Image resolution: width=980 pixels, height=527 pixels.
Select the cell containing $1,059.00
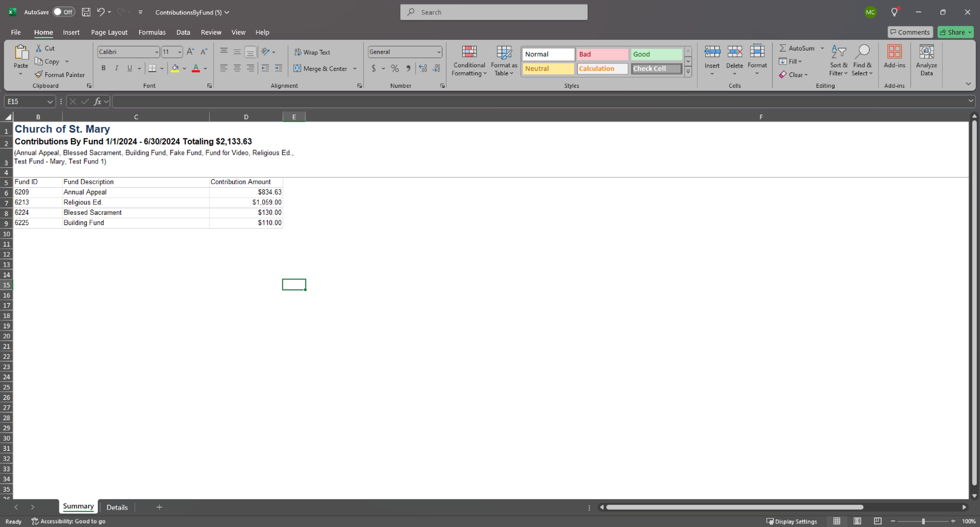[x=246, y=203]
